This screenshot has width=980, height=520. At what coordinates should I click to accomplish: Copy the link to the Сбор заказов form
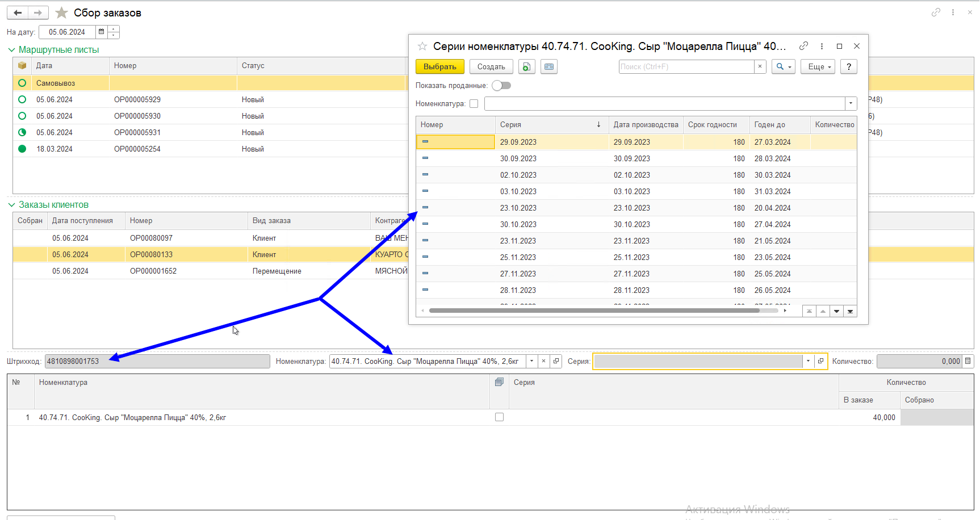[x=936, y=12]
